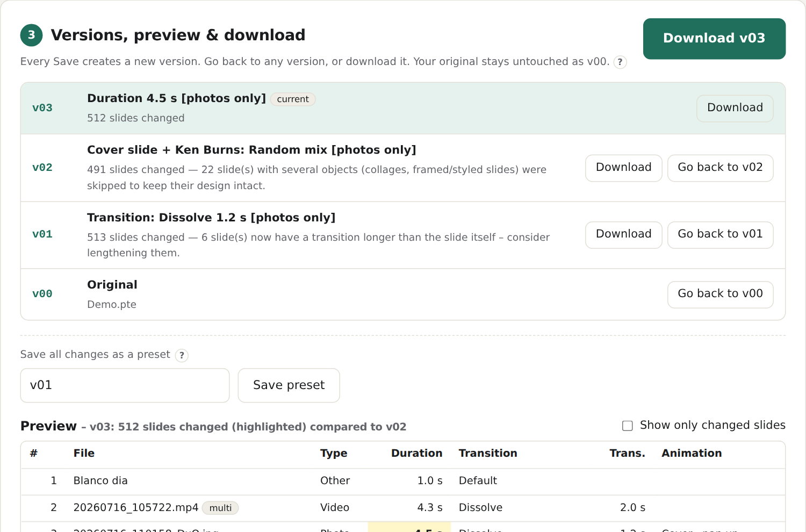Click Go back to v02
This screenshot has width=806, height=532.
click(x=720, y=168)
